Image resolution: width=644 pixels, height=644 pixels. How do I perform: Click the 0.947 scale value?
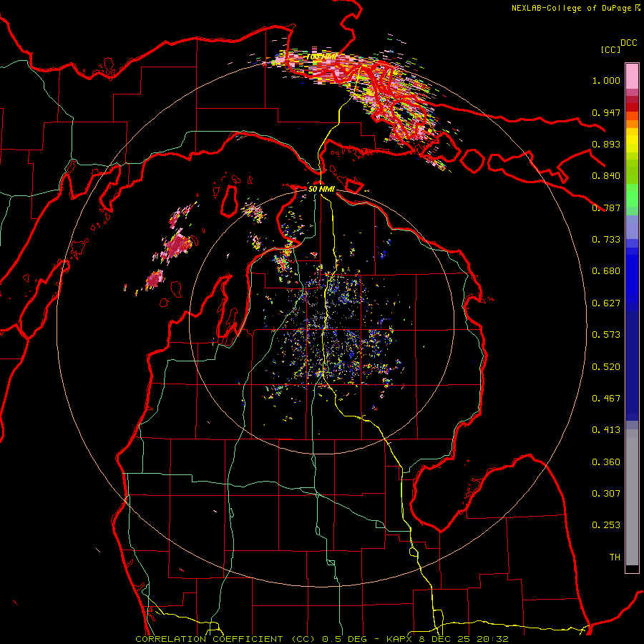click(x=606, y=112)
